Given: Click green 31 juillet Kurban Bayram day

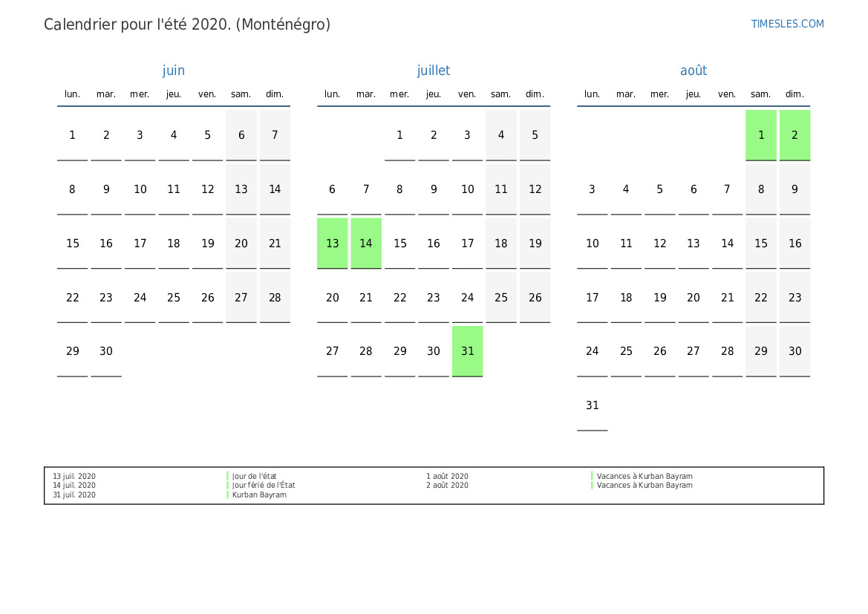Looking at the screenshot, I should tap(467, 351).
